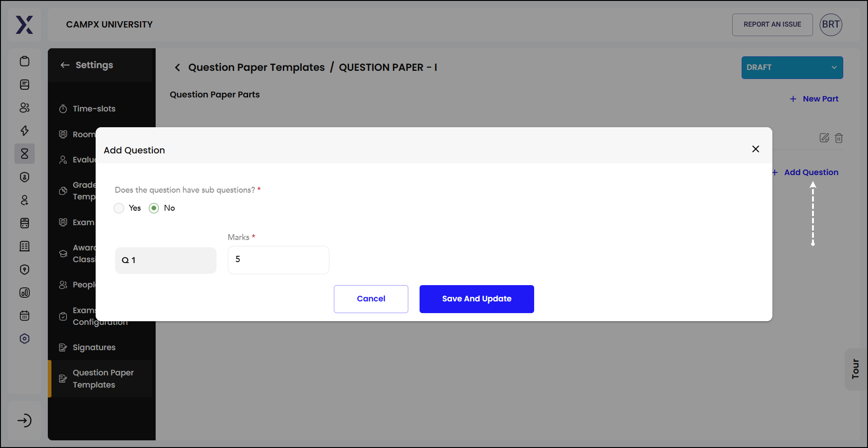Open the lightning bolt icon in rail
The width and height of the screenshot is (868, 448).
point(25,130)
